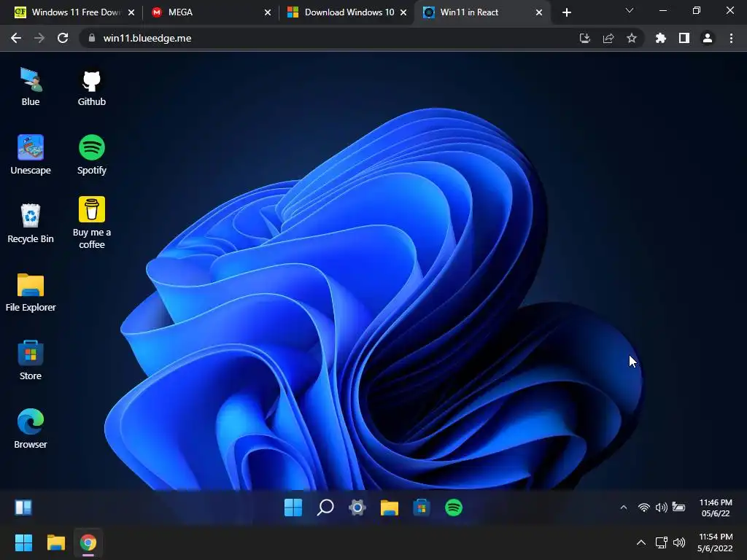Expand hidden tray icons in the web taskbar
The height and width of the screenshot is (560, 747).
(x=623, y=507)
